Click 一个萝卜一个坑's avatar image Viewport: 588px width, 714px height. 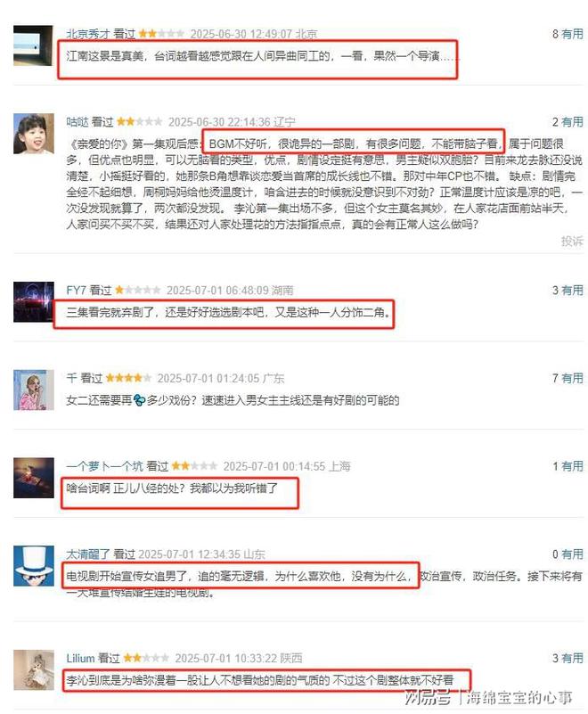click(33, 478)
